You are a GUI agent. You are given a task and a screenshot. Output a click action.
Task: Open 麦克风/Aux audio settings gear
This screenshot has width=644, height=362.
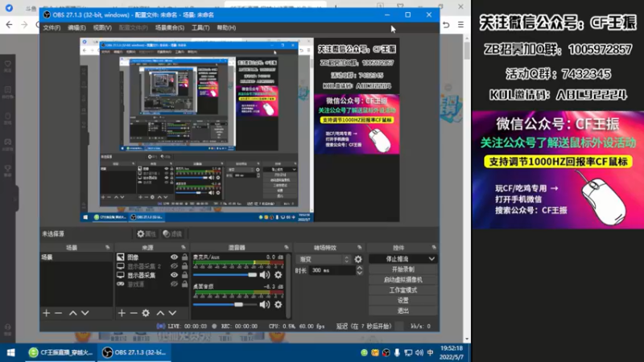pos(278,274)
